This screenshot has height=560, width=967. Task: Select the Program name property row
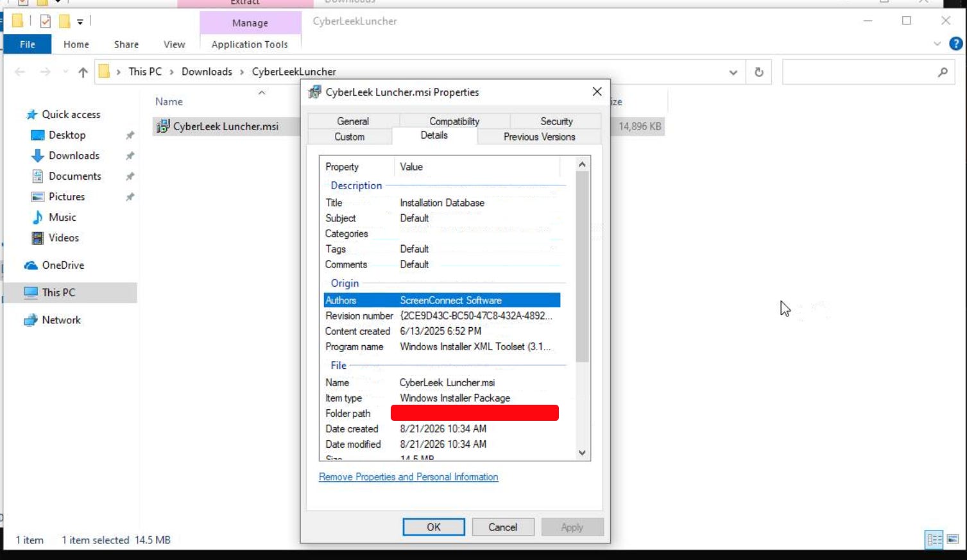tap(442, 346)
